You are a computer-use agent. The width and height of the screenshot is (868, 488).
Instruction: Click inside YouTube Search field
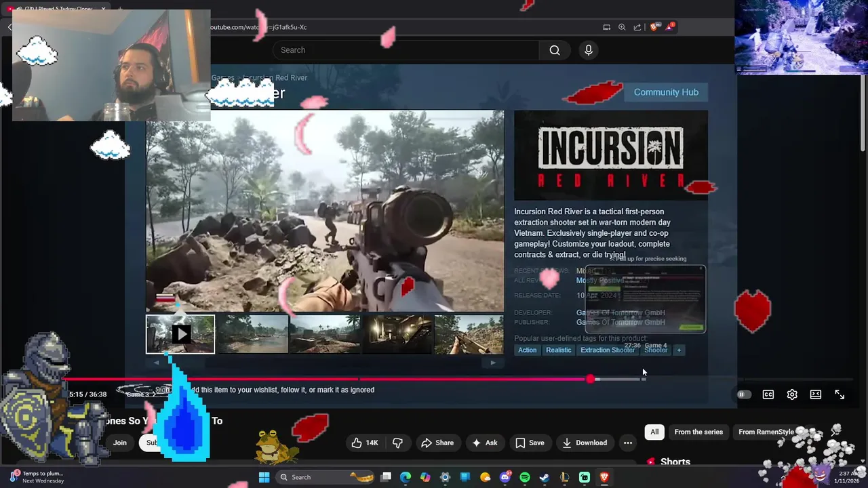406,50
